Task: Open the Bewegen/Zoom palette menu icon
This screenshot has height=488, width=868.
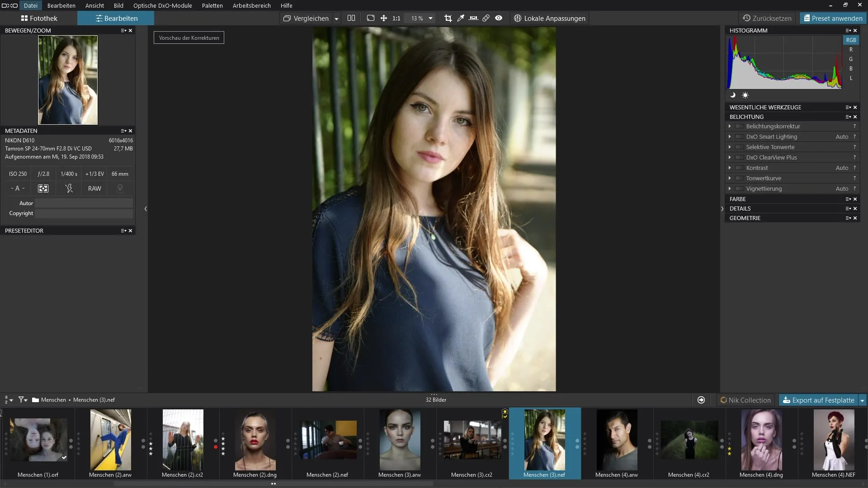Action: click(123, 30)
